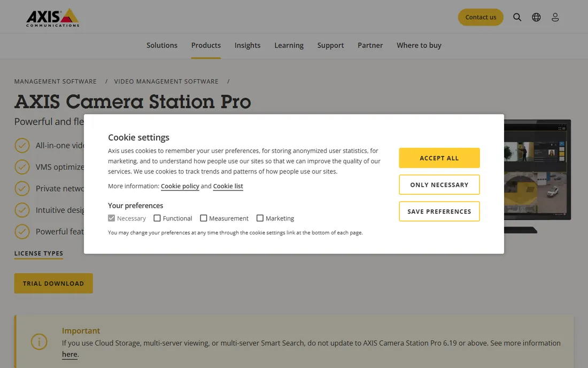Enable the Measurement cookies checkbox

coord(204,218)
